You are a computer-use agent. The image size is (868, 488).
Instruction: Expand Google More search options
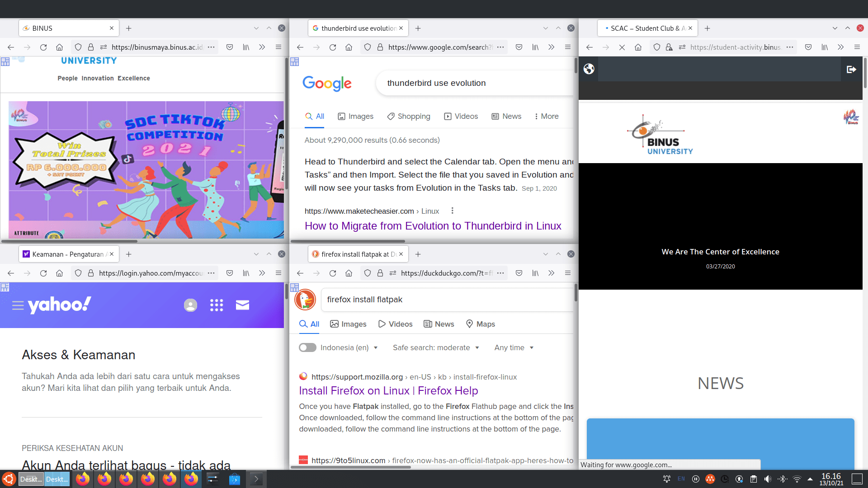[x=546, y=116]
